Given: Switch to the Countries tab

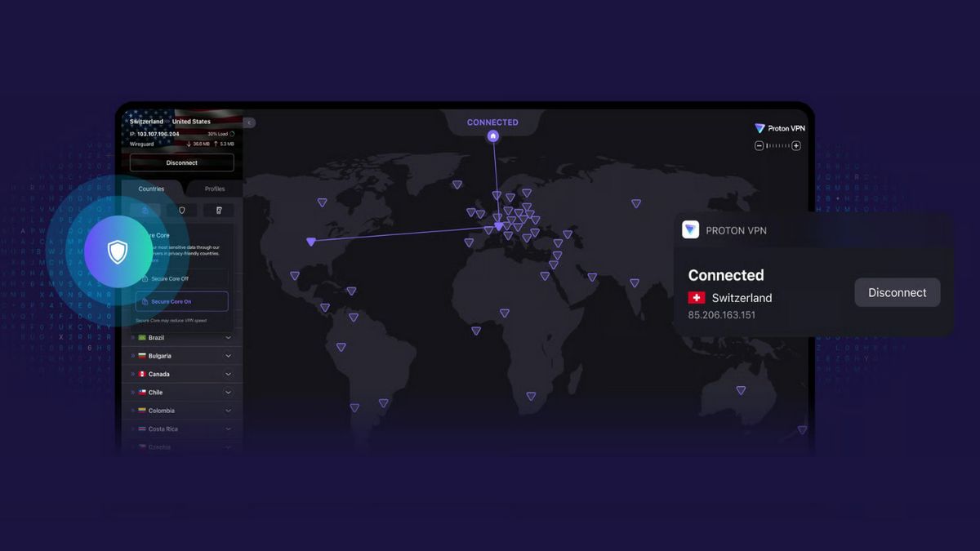Looking at the screenshot, I should (x=151, y=189).
